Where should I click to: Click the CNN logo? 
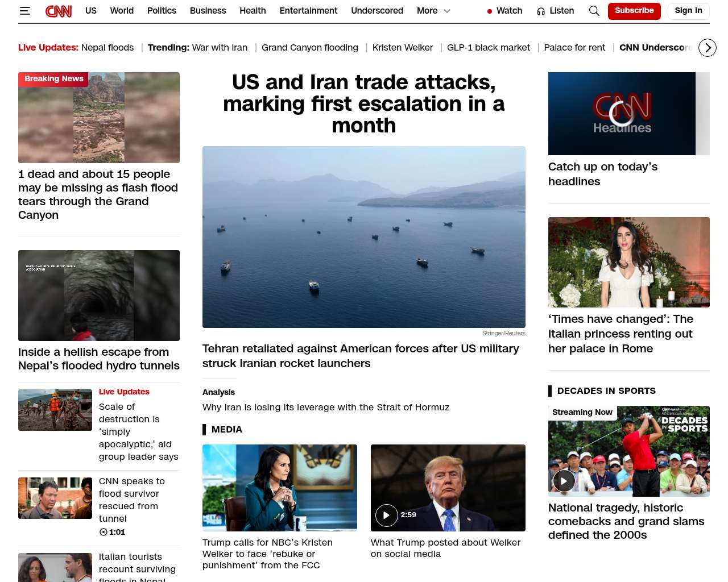(59, 11)
